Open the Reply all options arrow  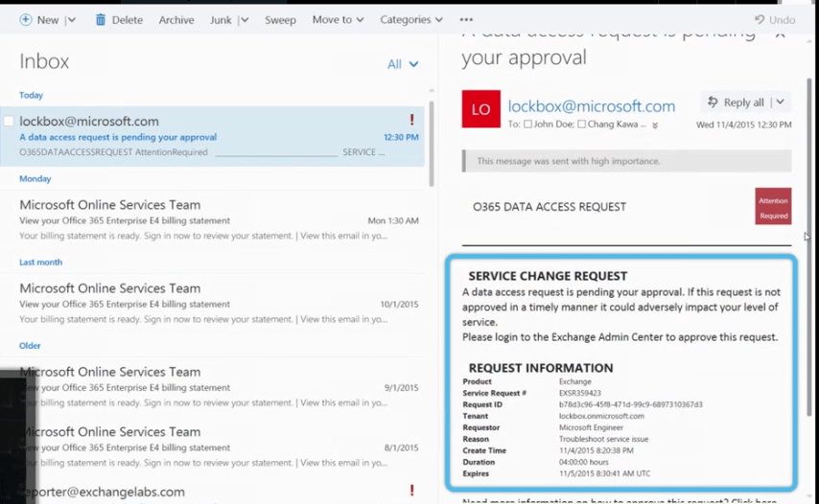(780, 103)
